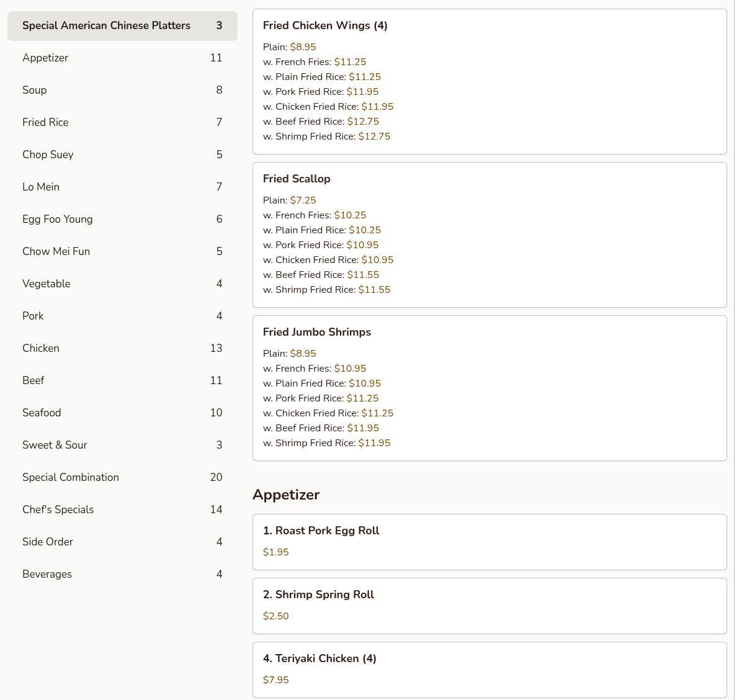Navigate to Egg Foo Young section
This screenshot has height=700, width=747.
[x=122, y=219]
